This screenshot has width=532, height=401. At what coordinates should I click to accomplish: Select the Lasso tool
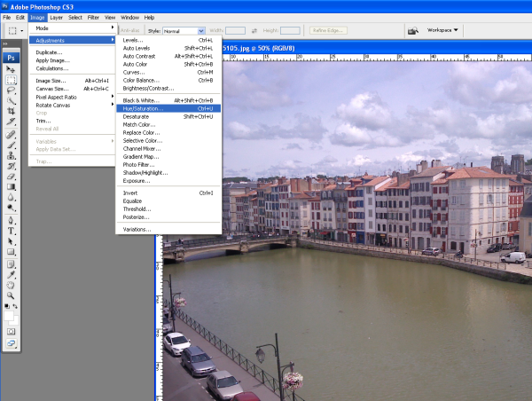pyautogui.click(x=12, y=90)
